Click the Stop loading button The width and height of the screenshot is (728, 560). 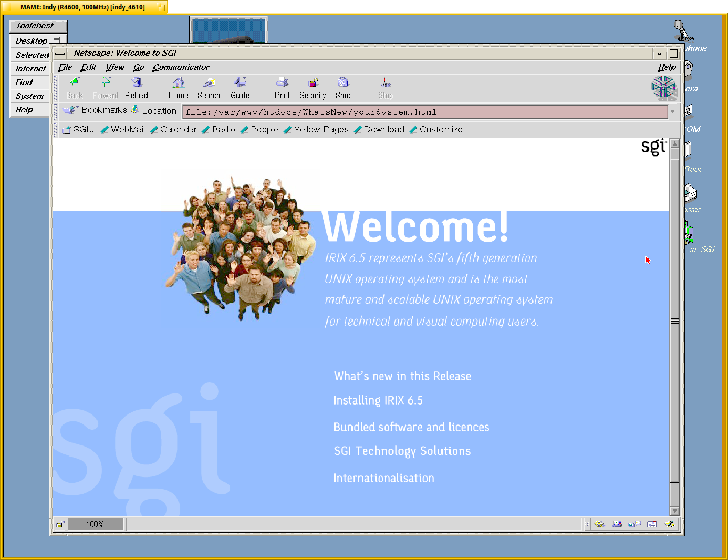click(x=386, y=88)
